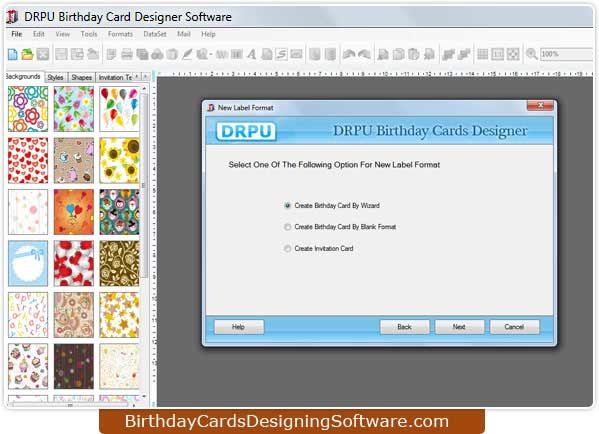Click the Open folder icon in the toolbar
599x434 pixels.
pyautogui.click(x=27, y=54)
